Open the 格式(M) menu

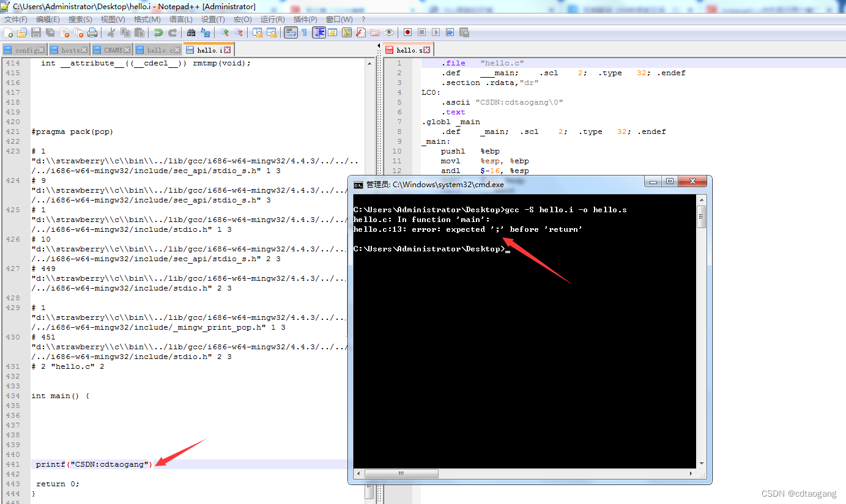pyautogui.click(x=147, y=20)
